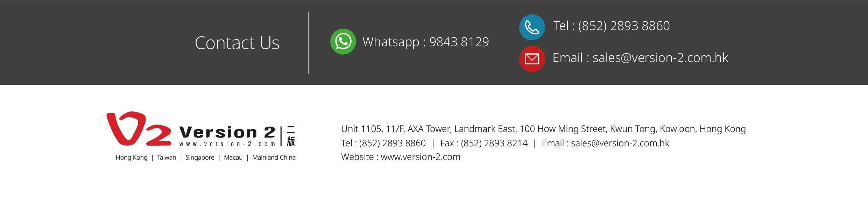Click the red email envelope icon
Screen dimensions: 868x203
tap(532, 59)
